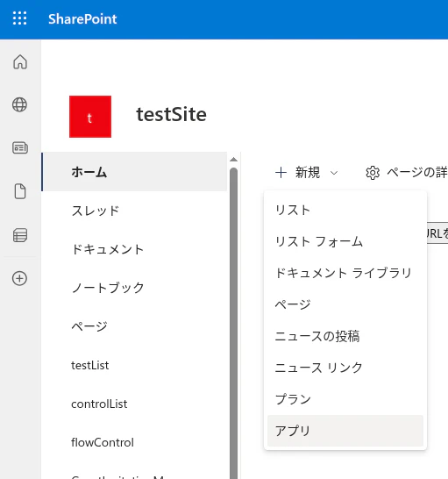The width and height of the screenshot is (448, 479).
Task: Open My files document icon
Action: click(x=20, y=191)
